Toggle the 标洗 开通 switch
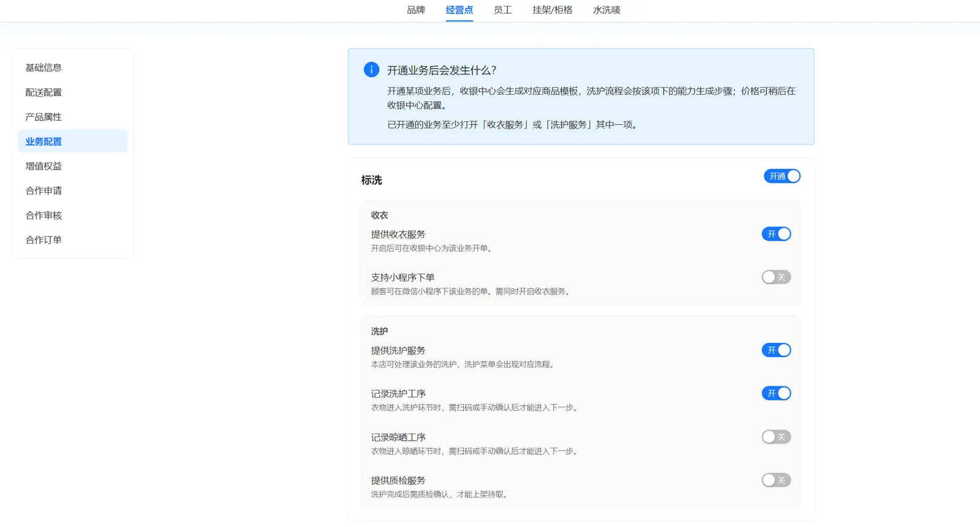Image resolution: width=980 pixels, height=527 pixels. coord(782,176)
